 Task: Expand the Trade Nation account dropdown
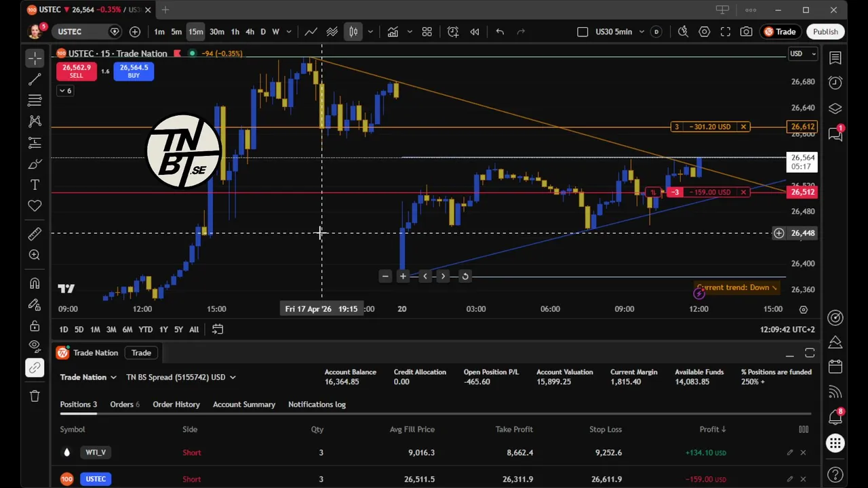pos(88,377)
